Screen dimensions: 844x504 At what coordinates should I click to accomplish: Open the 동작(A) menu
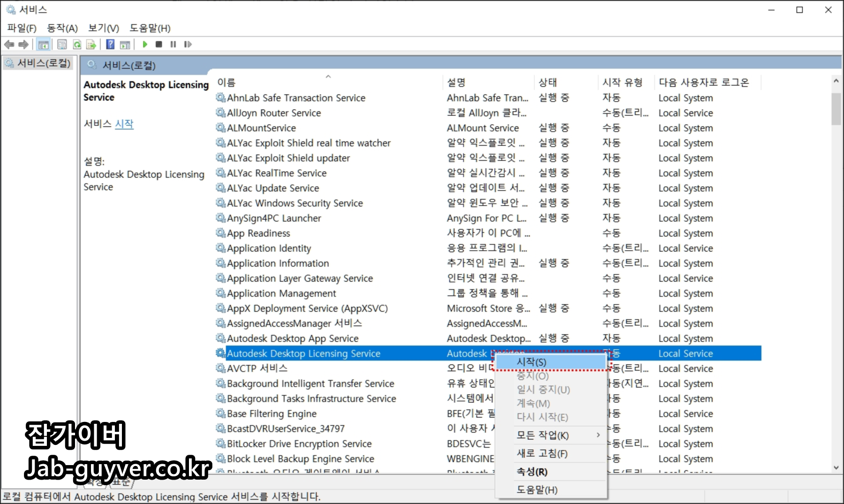(x=62, y=28)
